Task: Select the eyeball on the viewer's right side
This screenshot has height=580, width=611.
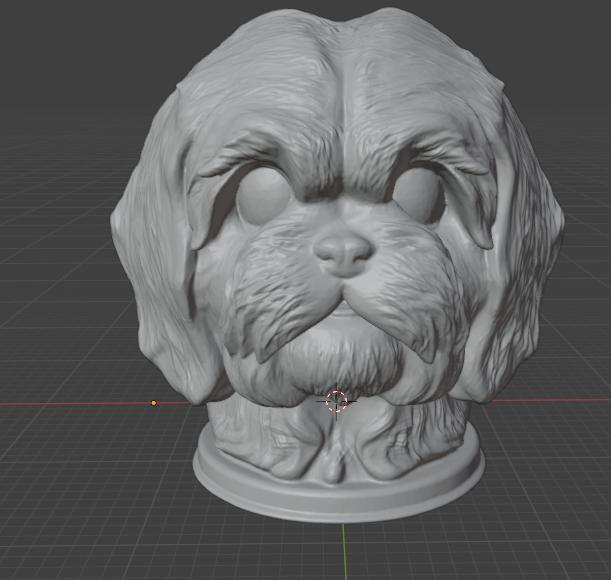Action: [x=418, y=196]
